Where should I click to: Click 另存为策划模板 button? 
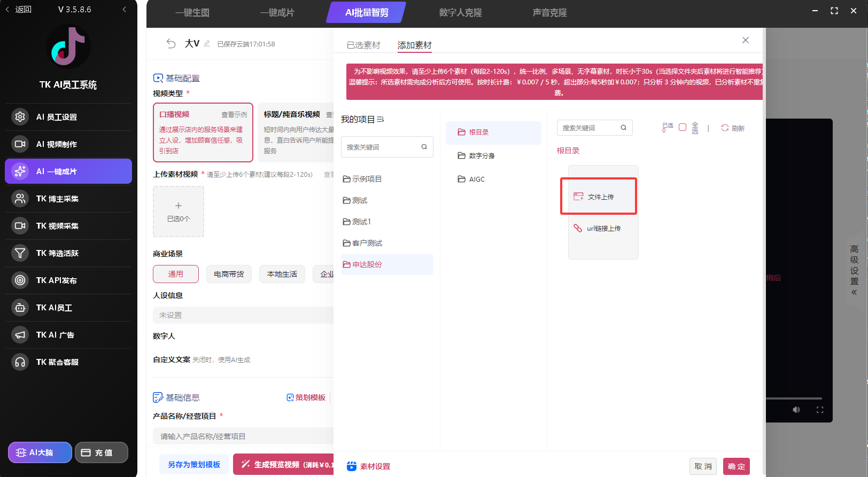194,465
